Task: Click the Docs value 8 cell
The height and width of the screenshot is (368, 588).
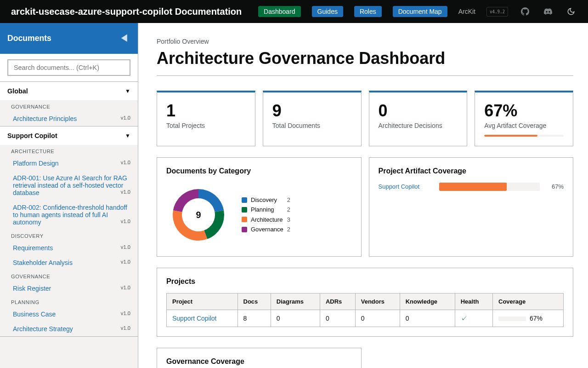Action: point(254,318)
